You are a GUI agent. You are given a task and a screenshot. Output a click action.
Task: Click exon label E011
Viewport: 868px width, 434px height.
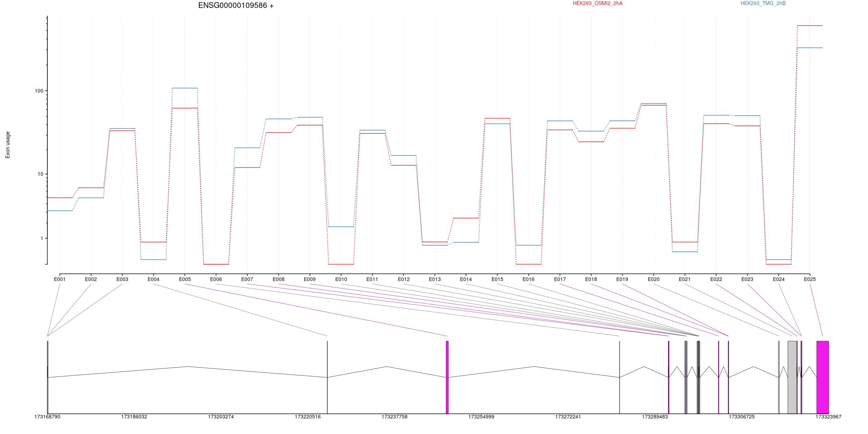click(372, 279)
